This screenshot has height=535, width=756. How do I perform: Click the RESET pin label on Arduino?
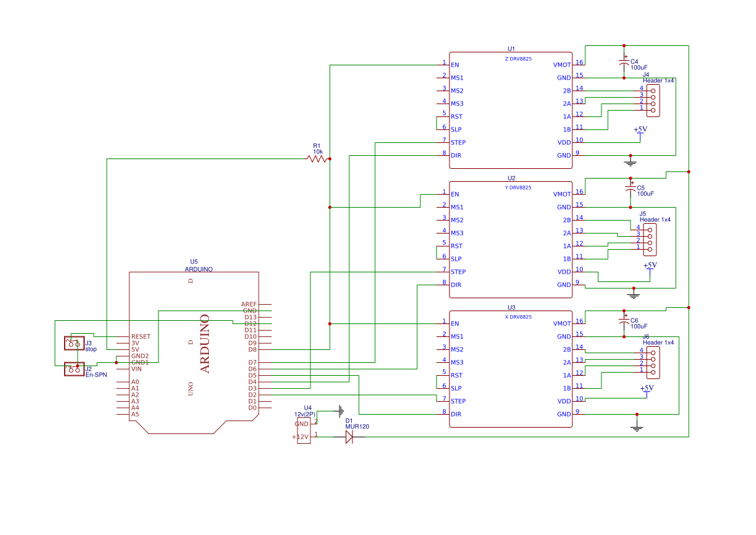140,336
